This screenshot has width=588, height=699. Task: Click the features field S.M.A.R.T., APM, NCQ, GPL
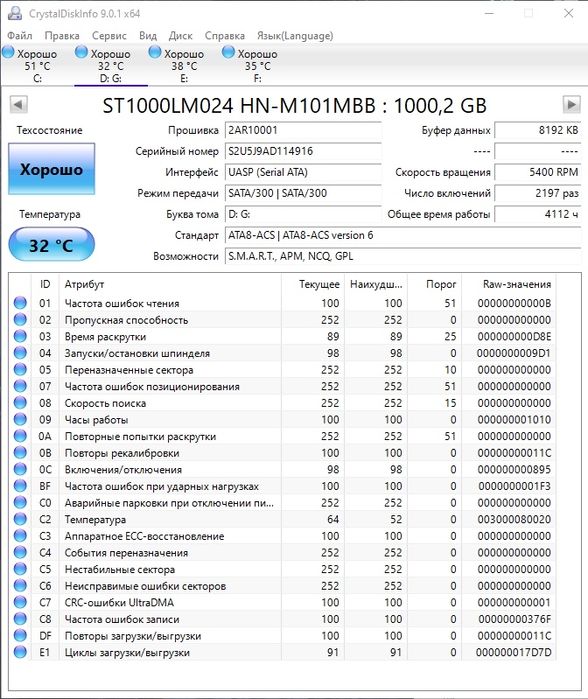pos(403,256)
